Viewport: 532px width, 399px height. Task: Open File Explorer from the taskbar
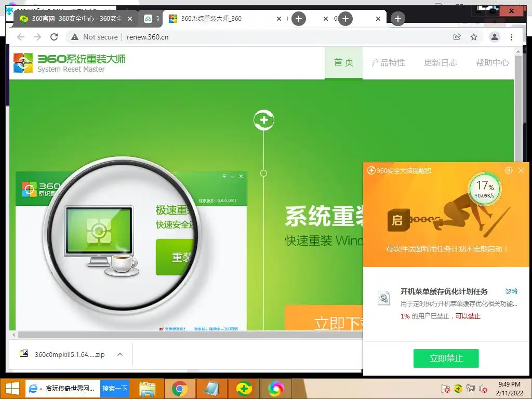coord(148,389)
